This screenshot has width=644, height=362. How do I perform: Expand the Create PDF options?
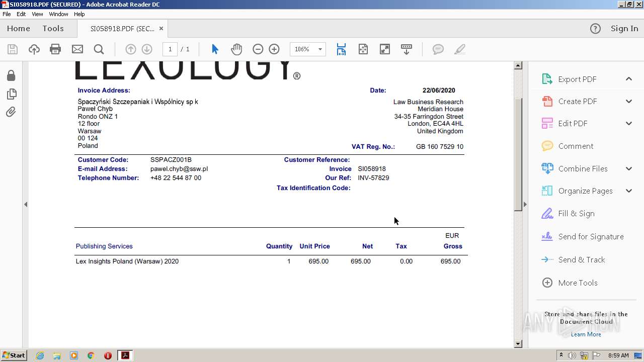629,101
